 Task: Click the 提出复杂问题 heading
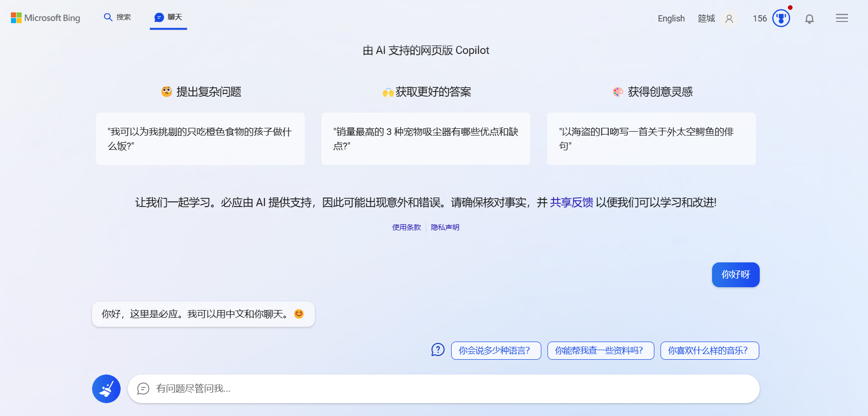(x=201, y=92)
